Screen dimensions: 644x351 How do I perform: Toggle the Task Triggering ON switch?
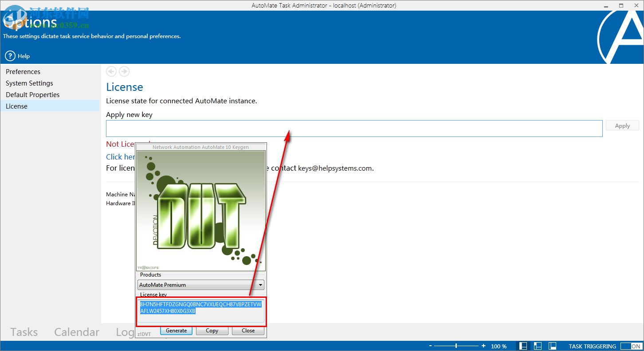[x=631, y=346]
